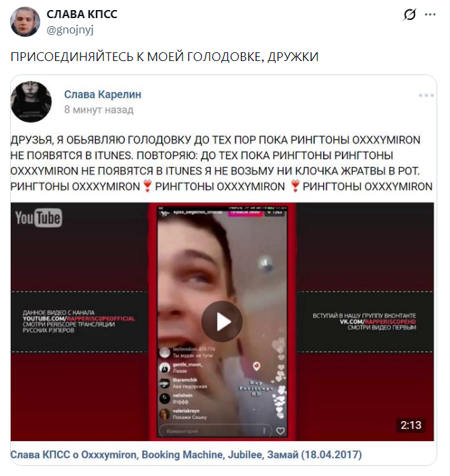The width and height of the screenshot is (450, 476).
Task: Open the 'Слава КПСС о Oxxxymiron' video title
Action: coord(186,455)
